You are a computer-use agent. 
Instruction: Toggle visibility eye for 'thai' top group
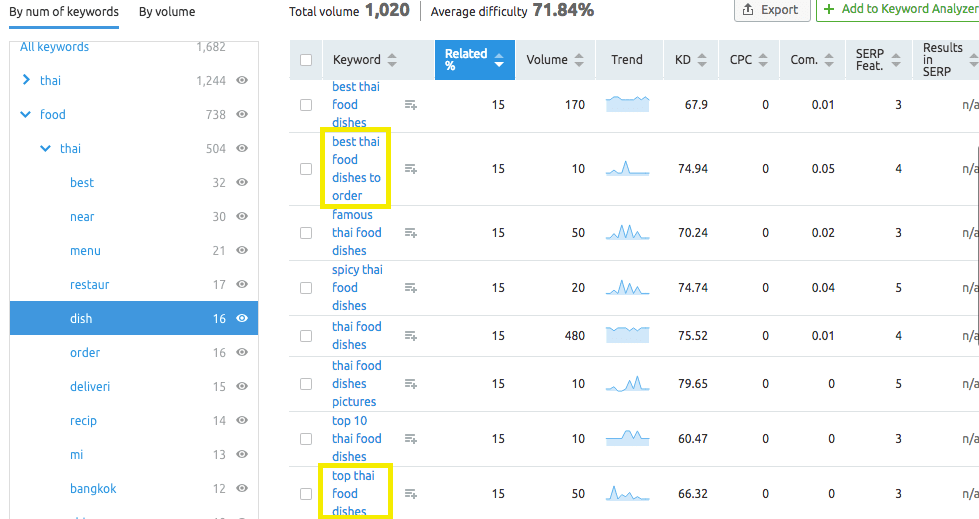click(x=242, y=80)
